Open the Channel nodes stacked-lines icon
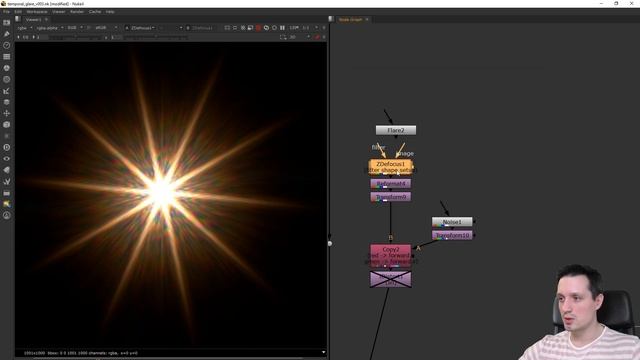 pyautogui.click(x=7, y=57)
